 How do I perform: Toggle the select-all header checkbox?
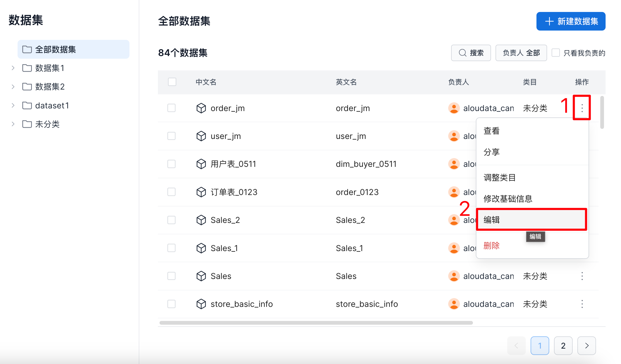coord(172,82)
